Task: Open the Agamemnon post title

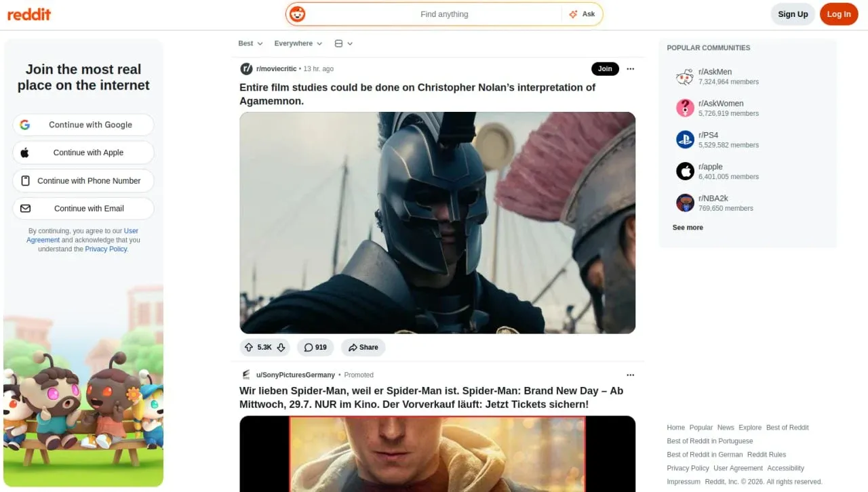Action: [x=418, y=94]
